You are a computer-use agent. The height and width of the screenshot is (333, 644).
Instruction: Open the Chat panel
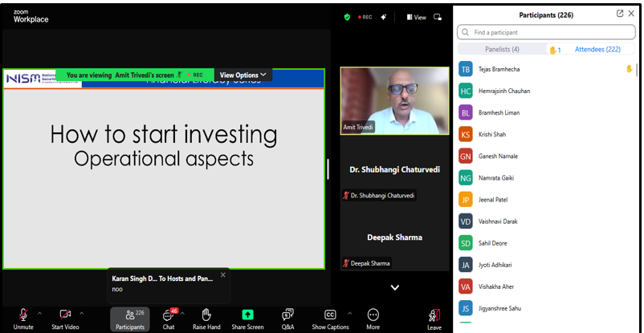pyautogui.click(x=169, y=315)
